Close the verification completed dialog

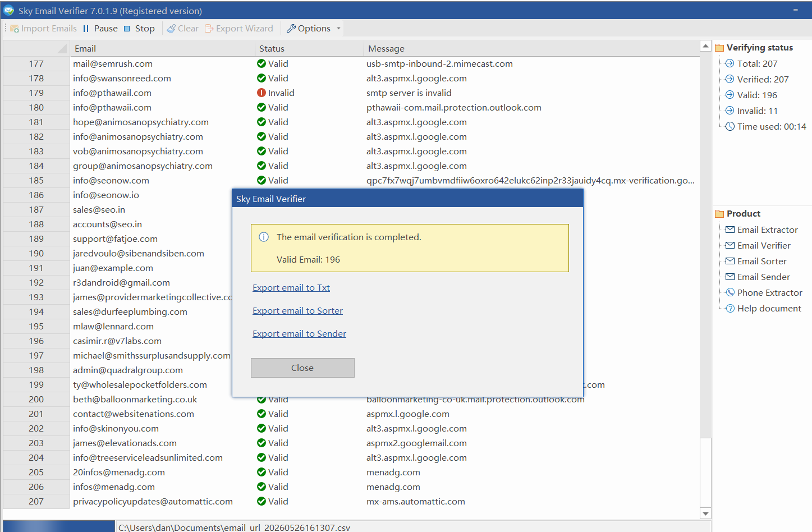coord(302,368)
